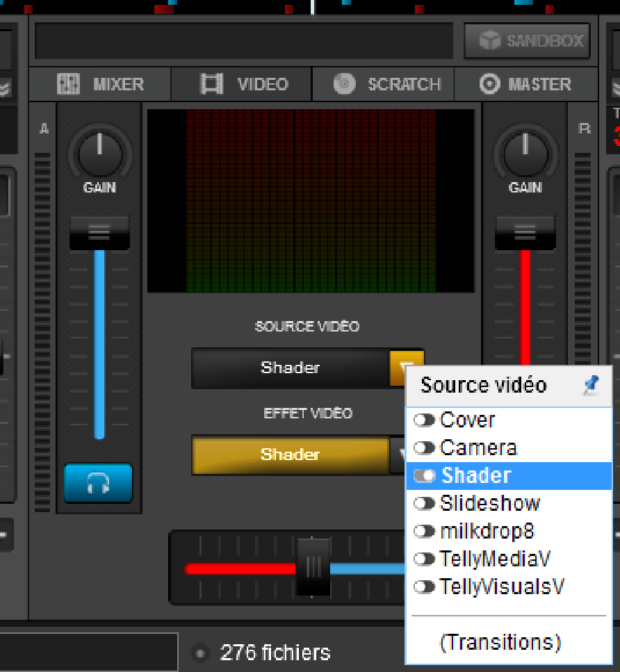The image size is (620, 672).
Task: Click the left deck headphone cue button
Action: (98, 483)
